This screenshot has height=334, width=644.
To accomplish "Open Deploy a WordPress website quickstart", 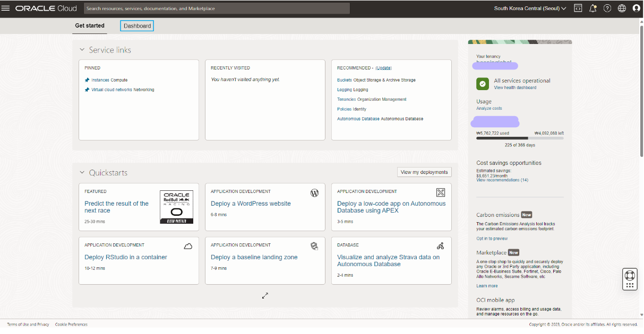I will click(251, 204).
